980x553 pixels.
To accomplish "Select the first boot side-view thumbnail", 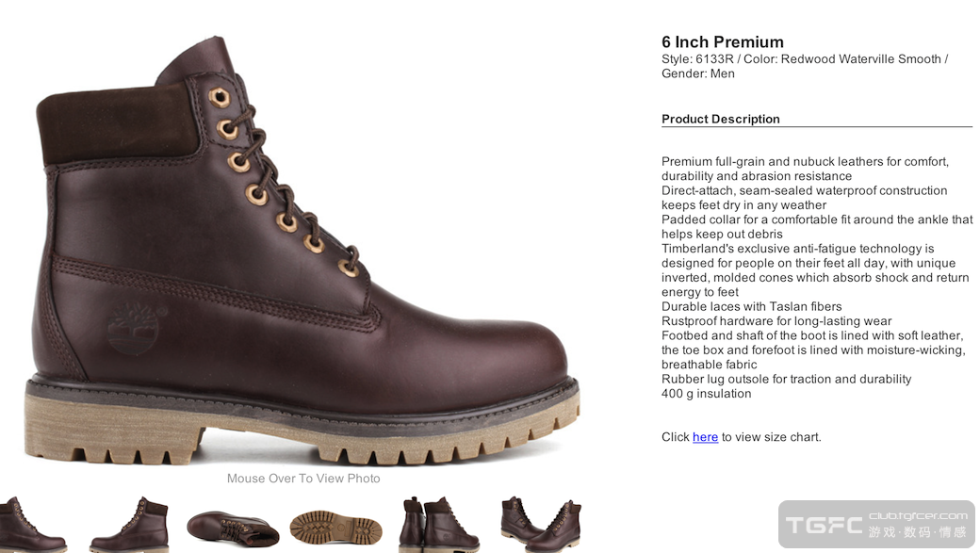I will click(x=32, y=524).
